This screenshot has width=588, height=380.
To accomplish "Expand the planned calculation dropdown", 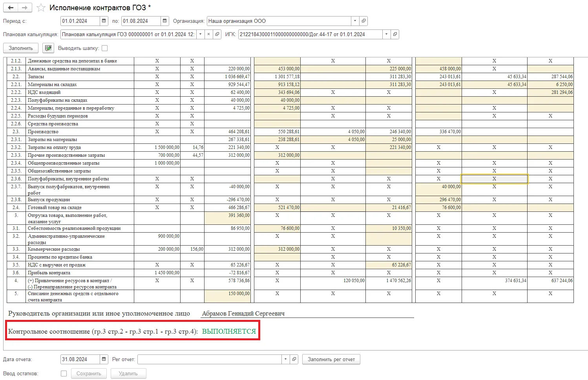I will 200,35.
